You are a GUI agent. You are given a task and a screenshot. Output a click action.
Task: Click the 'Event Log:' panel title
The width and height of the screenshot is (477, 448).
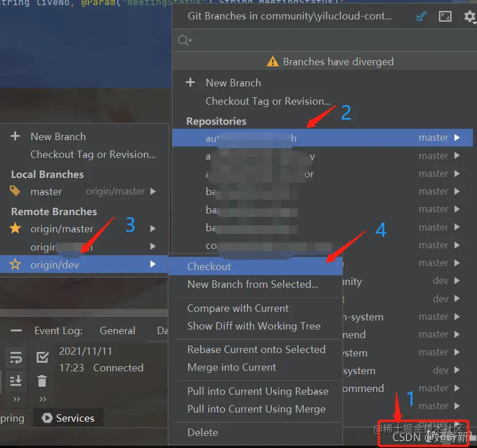point(58,330)
